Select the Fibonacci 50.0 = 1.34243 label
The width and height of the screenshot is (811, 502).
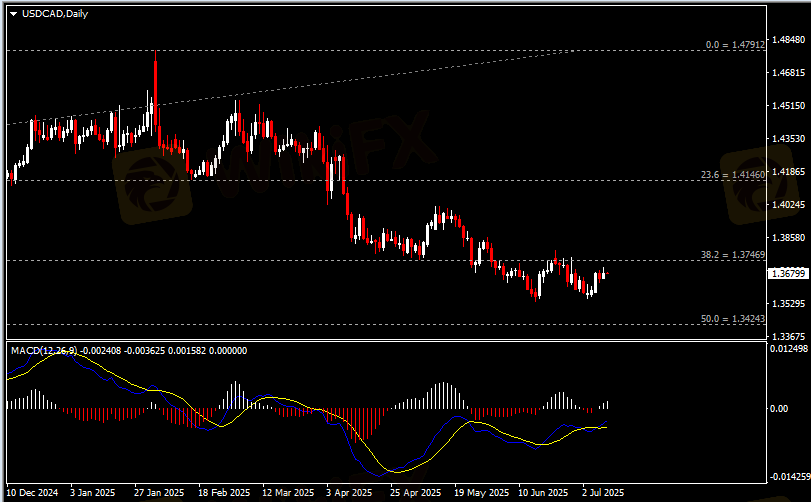coord(732,319)
